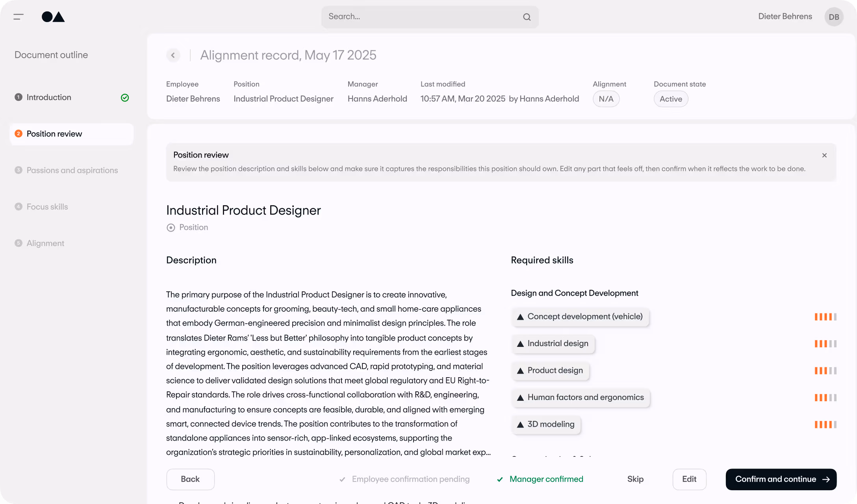
Task: Dismiss the Position review info banner
Action: (824, 156)
